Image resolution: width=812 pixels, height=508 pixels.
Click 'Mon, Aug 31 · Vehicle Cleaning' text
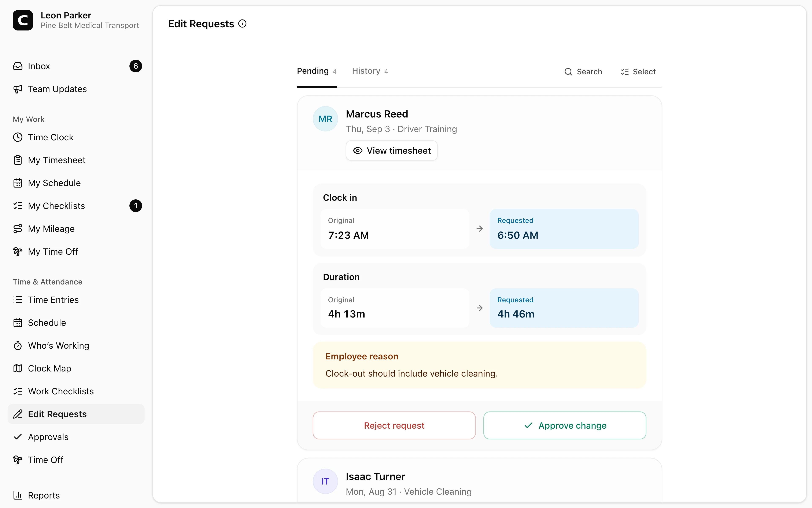(409, 491)
